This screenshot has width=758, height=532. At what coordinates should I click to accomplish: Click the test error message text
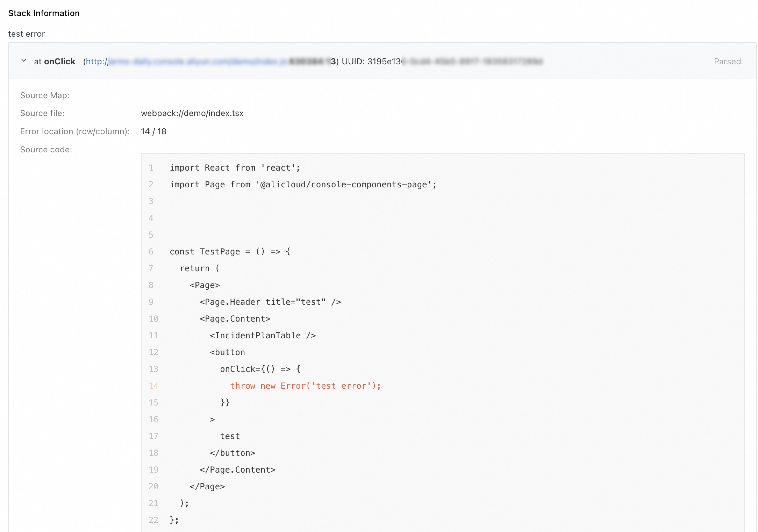(26, 34)
